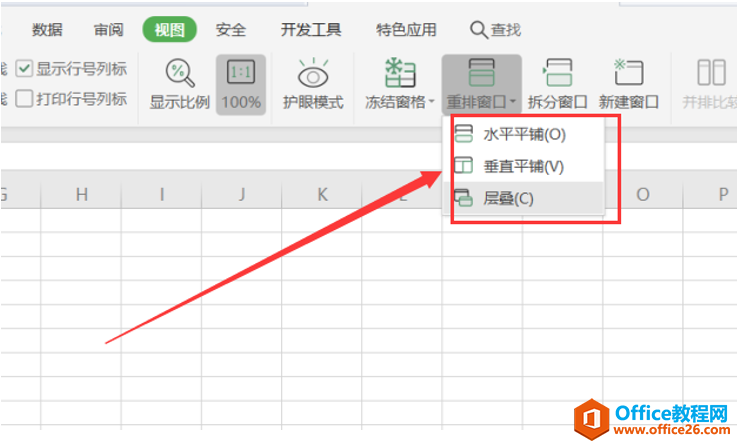Expand the 冻结窗格 dropdown arrow

(431, 102)
